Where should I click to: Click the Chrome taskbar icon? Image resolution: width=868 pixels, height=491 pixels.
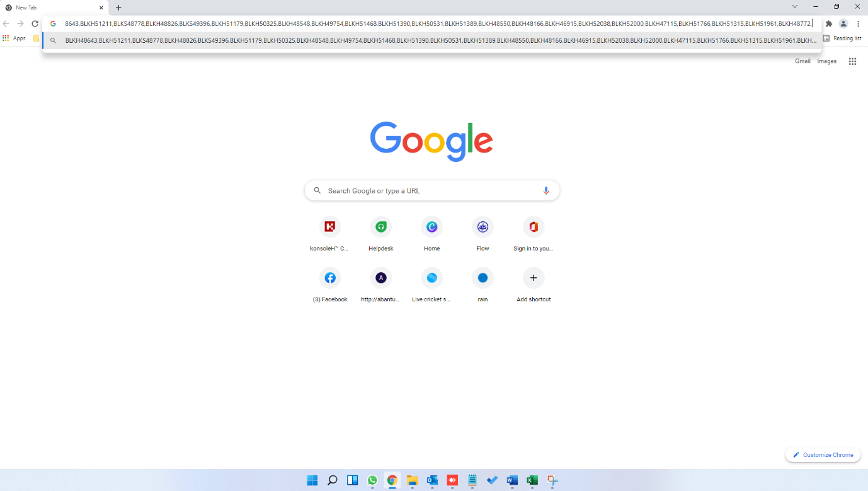392,480
